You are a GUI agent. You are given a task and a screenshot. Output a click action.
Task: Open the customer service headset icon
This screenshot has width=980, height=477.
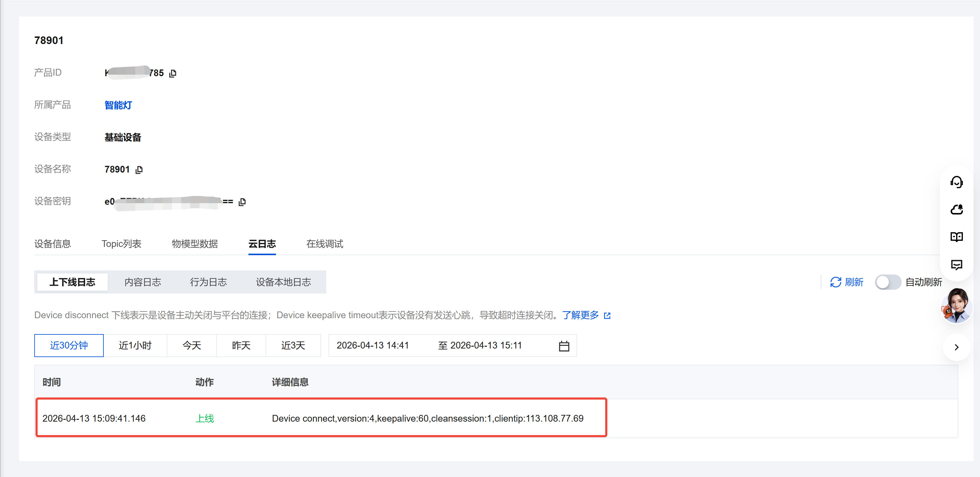[956, 182]
